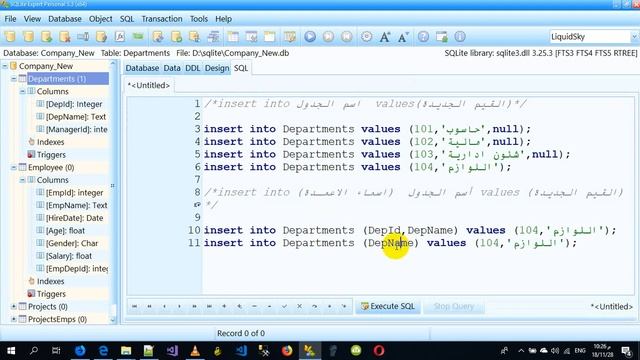
Task: Click refresh navigator button
Action: [314, 306]
